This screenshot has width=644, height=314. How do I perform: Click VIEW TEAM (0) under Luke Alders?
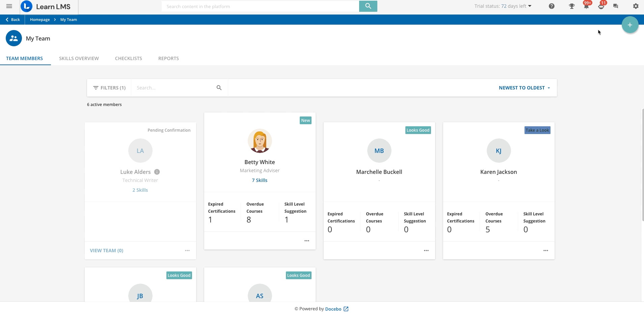coord(106,250)
